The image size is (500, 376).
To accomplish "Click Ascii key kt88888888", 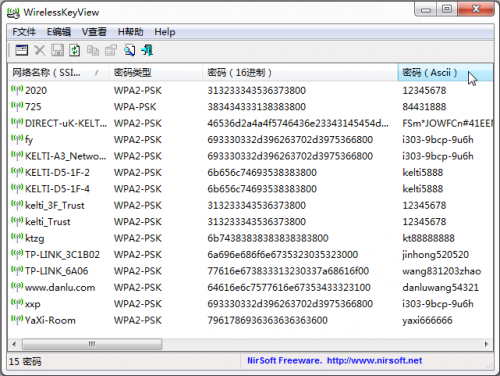I will click(x=428, y=238).
